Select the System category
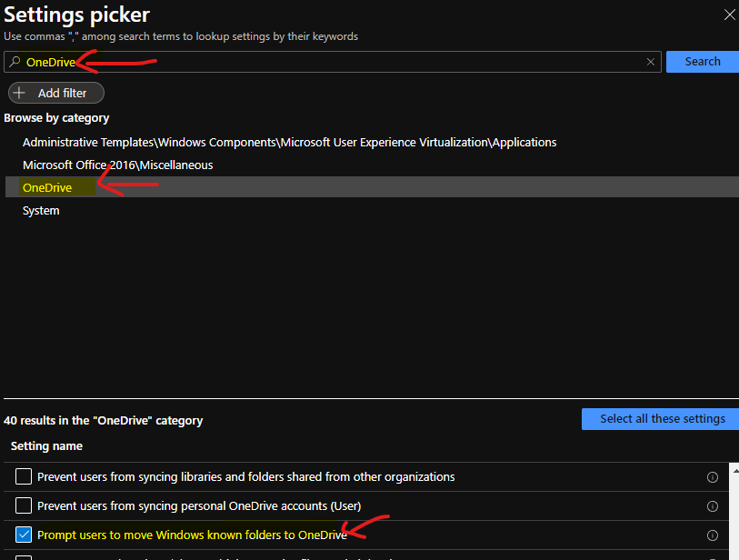The height and width of the screenshot is (560, 739). (41, 210)
